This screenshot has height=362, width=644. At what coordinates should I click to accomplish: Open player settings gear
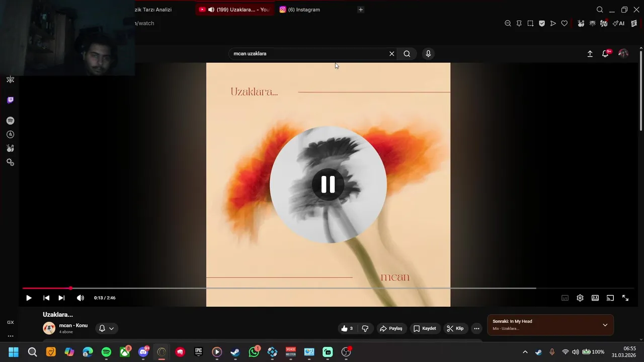tap(580, 298)
